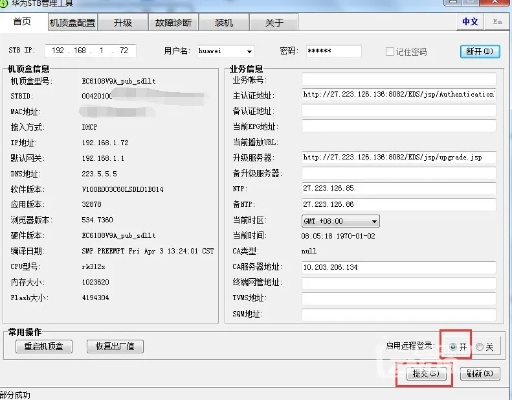Viewport: 512px width, 400px height.
Task: Select the 接入方式 value DHCP
Action: (89, 127)
